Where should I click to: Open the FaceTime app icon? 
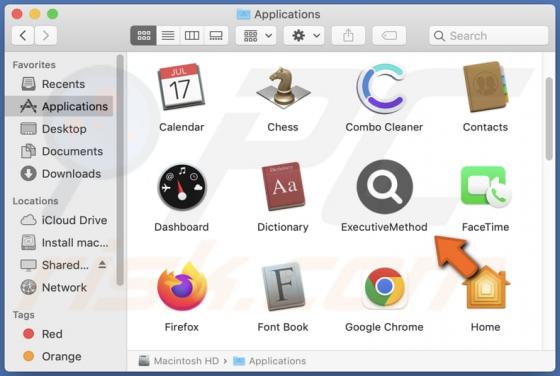pos(486,186)
